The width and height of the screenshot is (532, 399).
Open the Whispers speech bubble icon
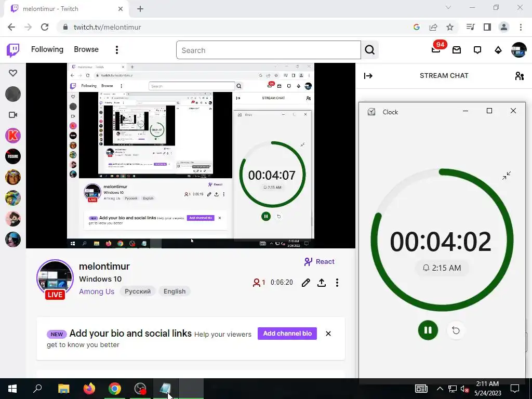click(477, 50)
